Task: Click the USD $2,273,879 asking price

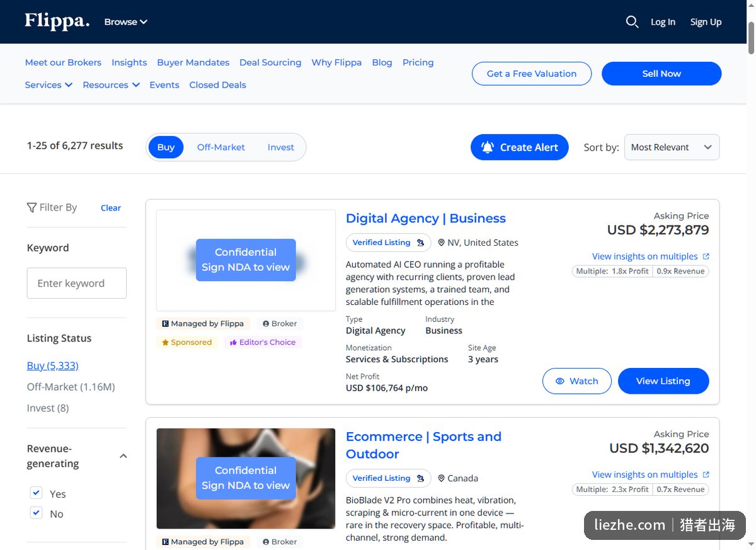Action: 658,230
